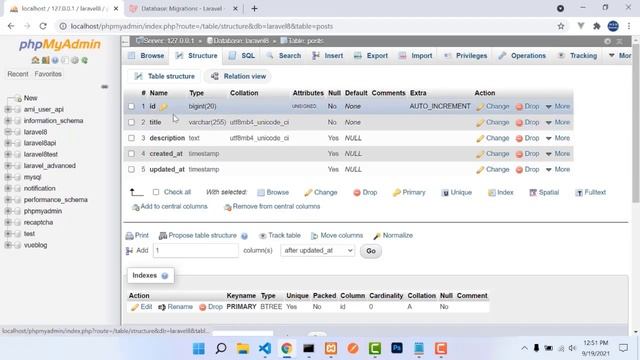Click the Propose table structure help icon
The height and width of the screenshot is (360, 640).
tap(244, 236)
